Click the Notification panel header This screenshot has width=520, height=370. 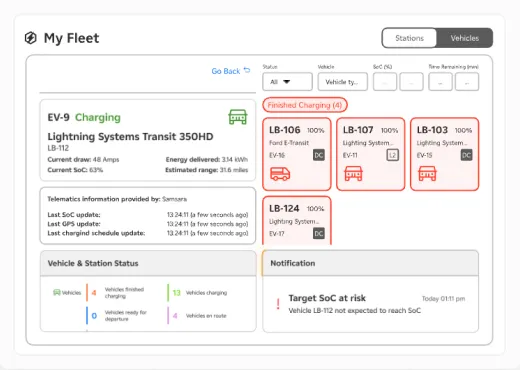coord(370,263)
